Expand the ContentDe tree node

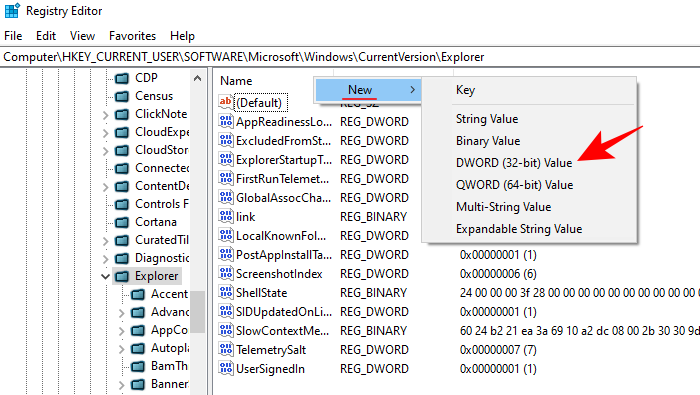click(106, 187)
